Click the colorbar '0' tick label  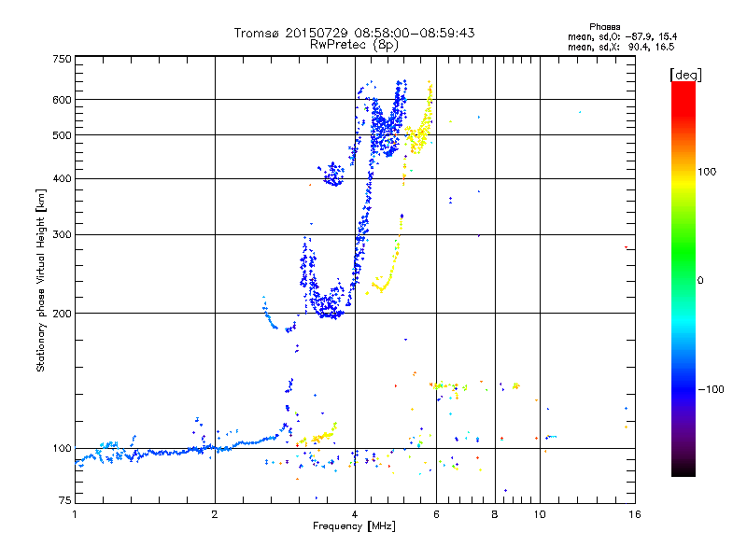700,280
